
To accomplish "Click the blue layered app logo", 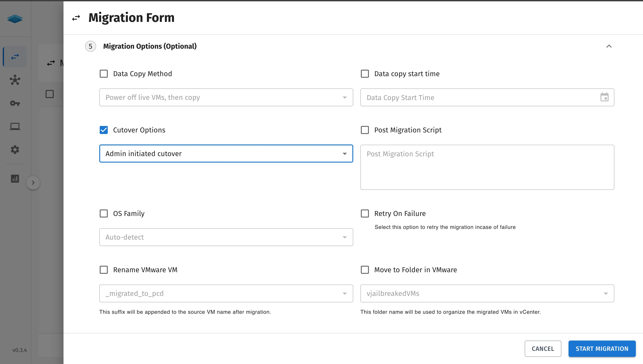I will tap(15, 19).
